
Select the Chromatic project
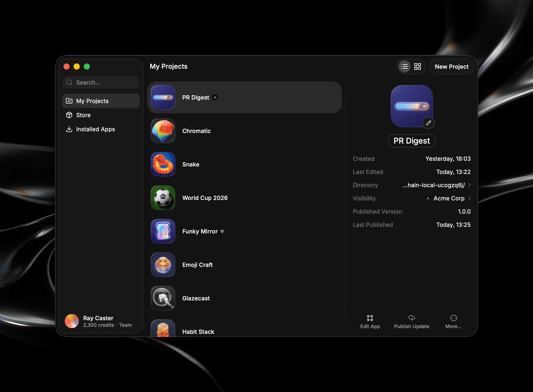click(244, 131)
